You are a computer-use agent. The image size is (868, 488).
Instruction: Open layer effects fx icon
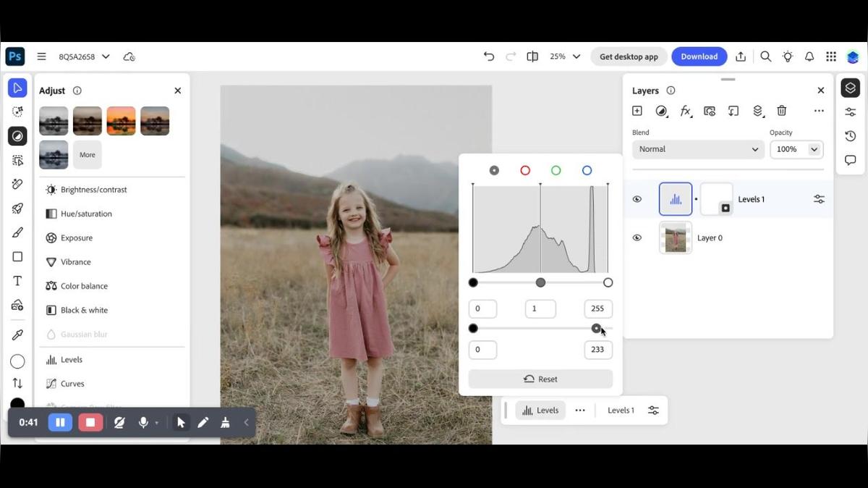pyautogui.click(x=685, y=111)
